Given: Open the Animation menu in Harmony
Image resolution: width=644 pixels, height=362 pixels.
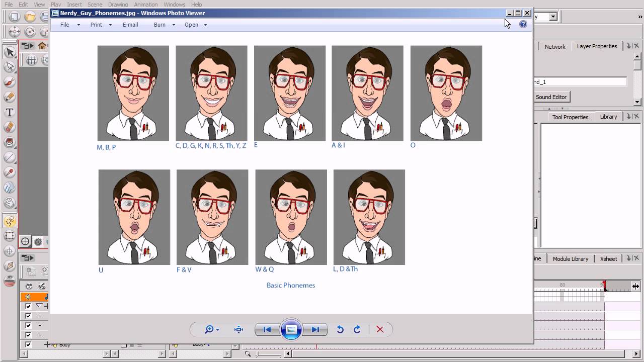Looking at the screenshot, I should coord(146,5).
